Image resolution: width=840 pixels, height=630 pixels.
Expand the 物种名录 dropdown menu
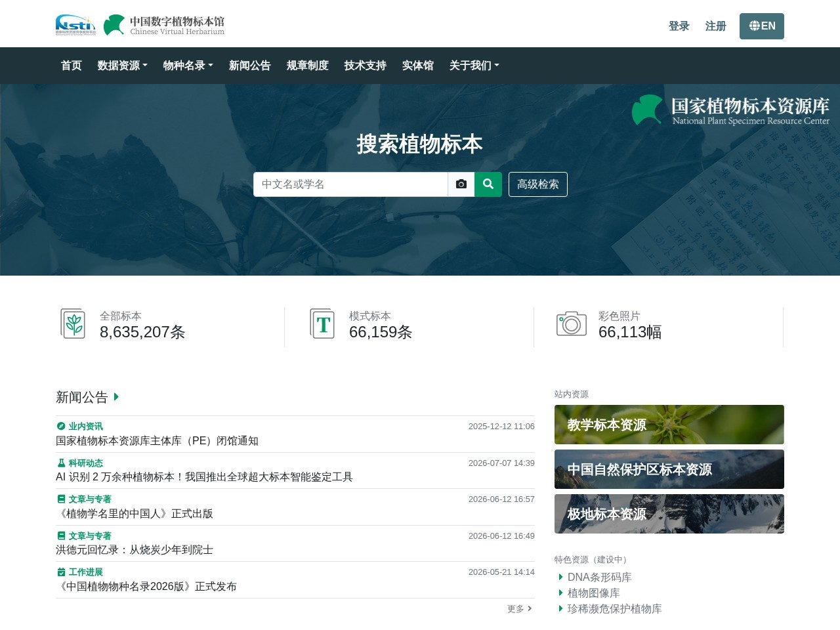(188, 66)
